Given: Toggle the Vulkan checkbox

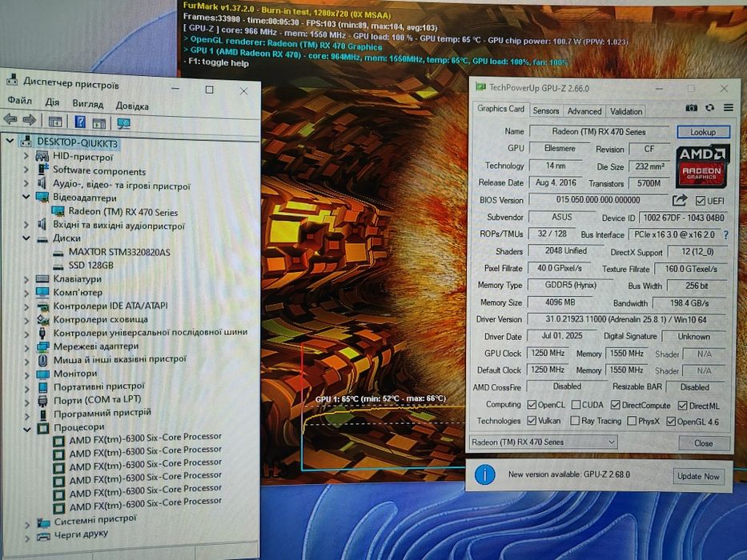Looking at the screenshot, I should point(532,421).
